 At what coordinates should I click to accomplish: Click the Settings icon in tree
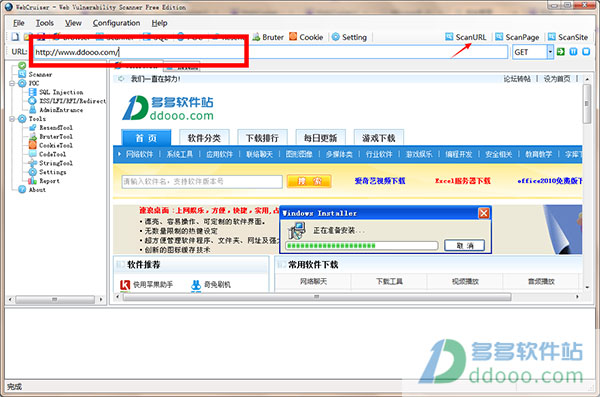[33, 172]
